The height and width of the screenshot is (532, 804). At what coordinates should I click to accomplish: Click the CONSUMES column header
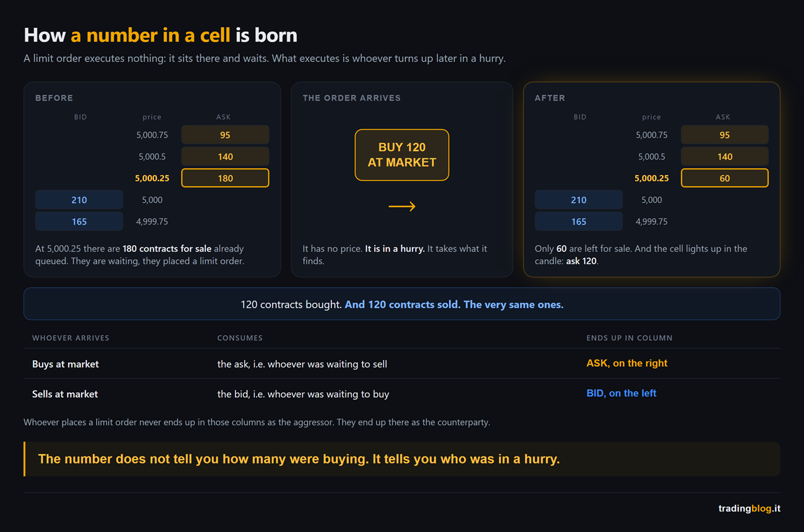[x=240, y=338]
